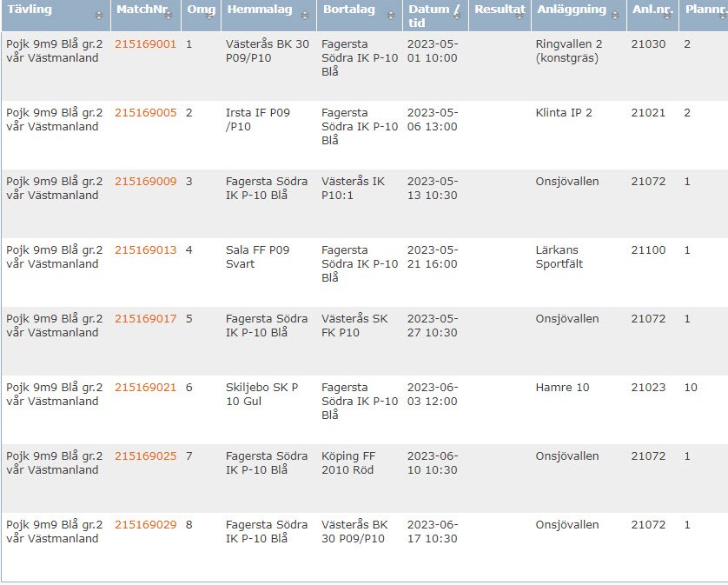The width and height of the screenshot is (728, 585).
Task: Click the sort arrows beside MatchNr.
Action: (x=171, y=16)
